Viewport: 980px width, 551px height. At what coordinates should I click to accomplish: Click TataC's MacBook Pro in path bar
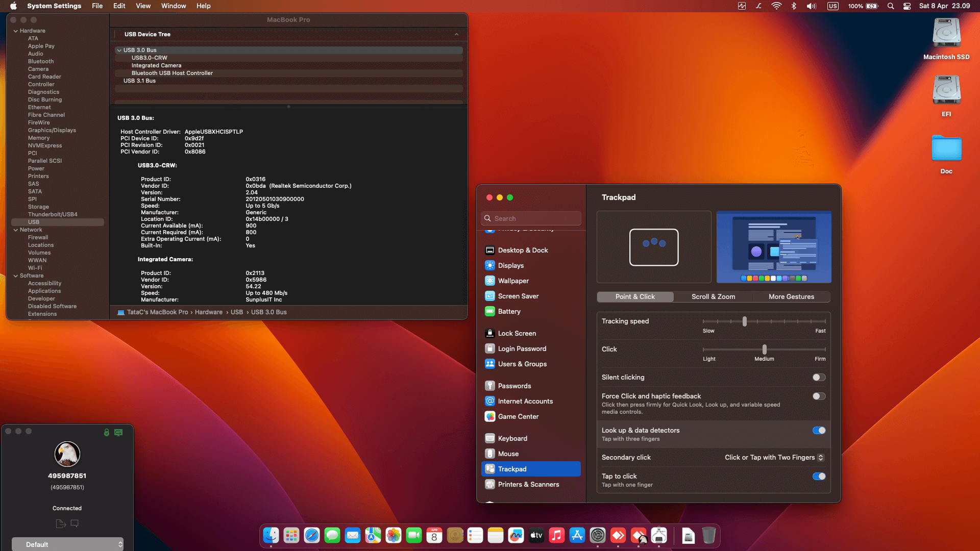[157, 312]
